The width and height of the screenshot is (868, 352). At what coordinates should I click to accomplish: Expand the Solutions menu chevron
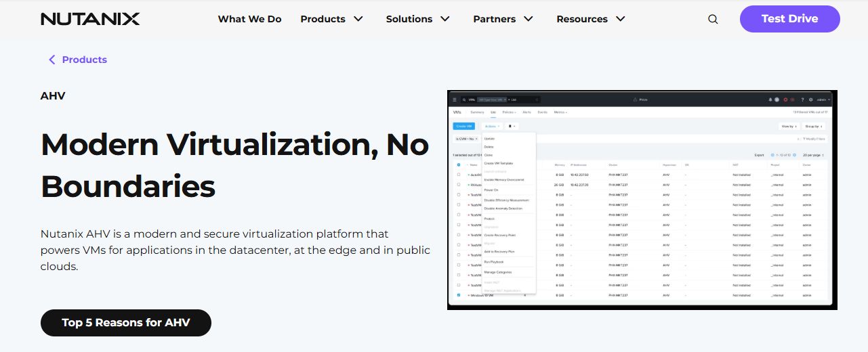click(445, 19)
